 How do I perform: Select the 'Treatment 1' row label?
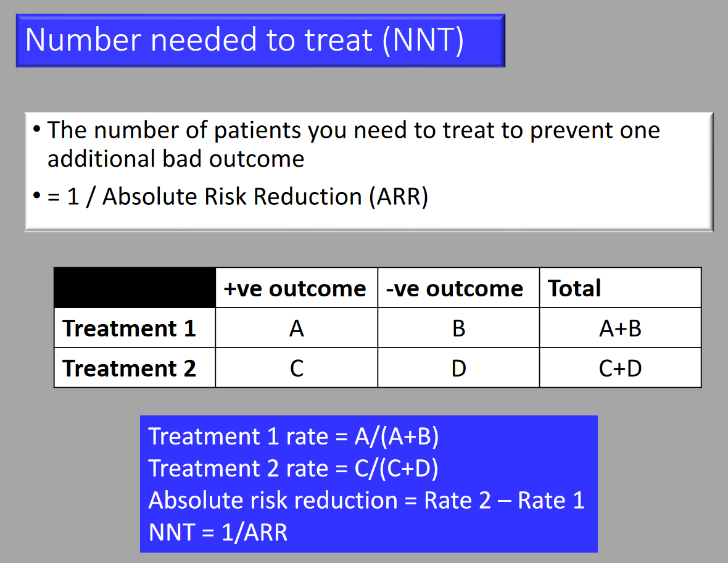134,327
